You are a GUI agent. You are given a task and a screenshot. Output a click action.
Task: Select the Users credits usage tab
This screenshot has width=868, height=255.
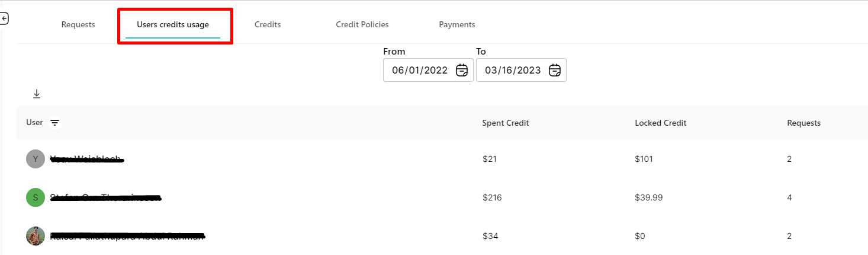pos(173,25)
